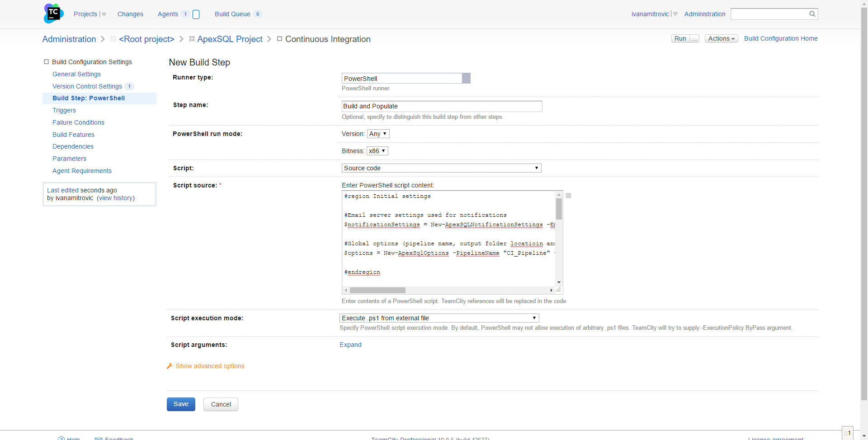Open the Script source type dropdown
Screen dimensions: 868x440
click(441, 168)
